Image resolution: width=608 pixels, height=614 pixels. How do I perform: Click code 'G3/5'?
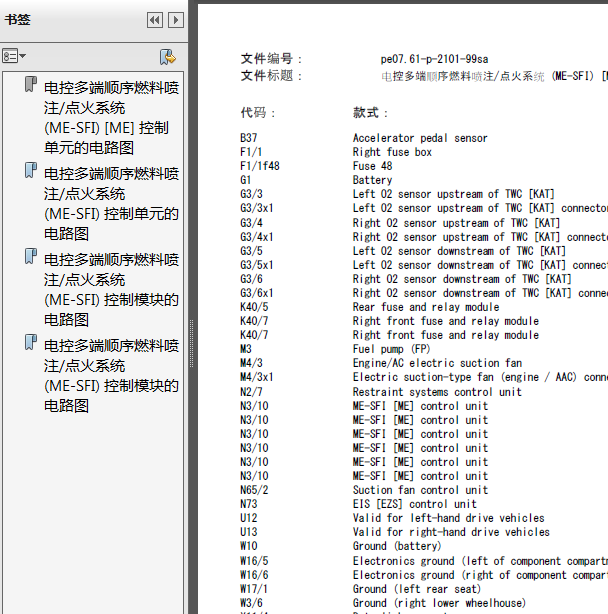[251, 251]
